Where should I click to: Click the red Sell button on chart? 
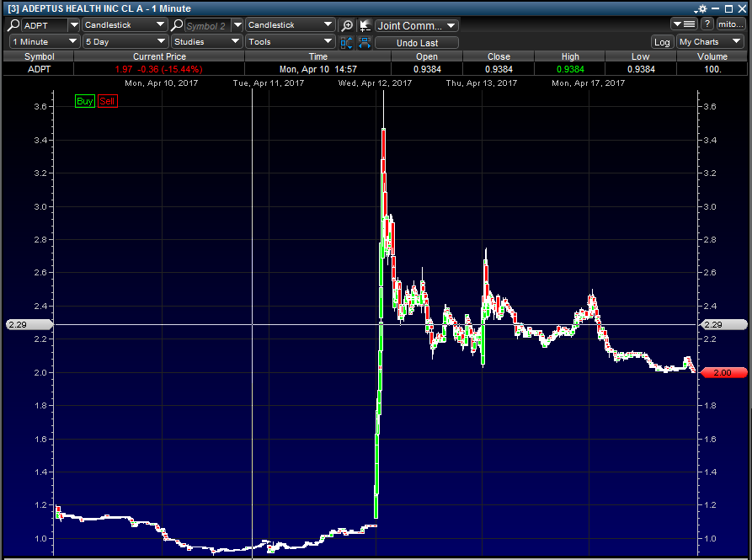pos(108,101)
